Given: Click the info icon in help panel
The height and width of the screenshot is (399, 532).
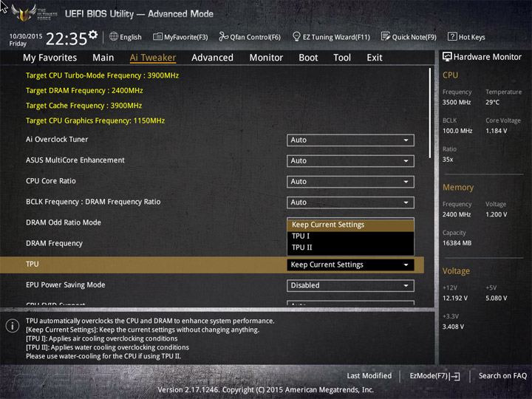Looking at the screenshot, I should (x=13, y=326).
